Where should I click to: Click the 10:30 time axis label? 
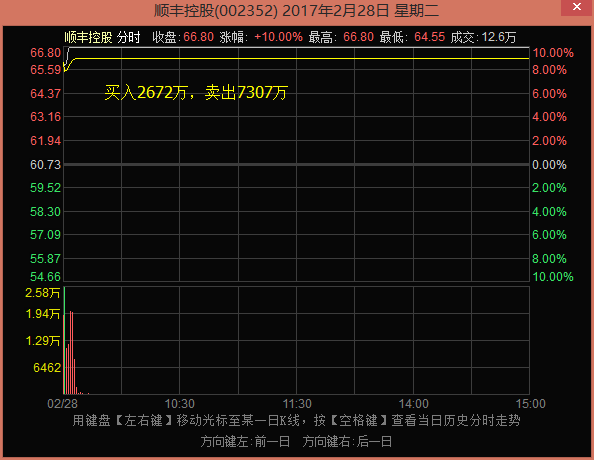tap(180, 404)
